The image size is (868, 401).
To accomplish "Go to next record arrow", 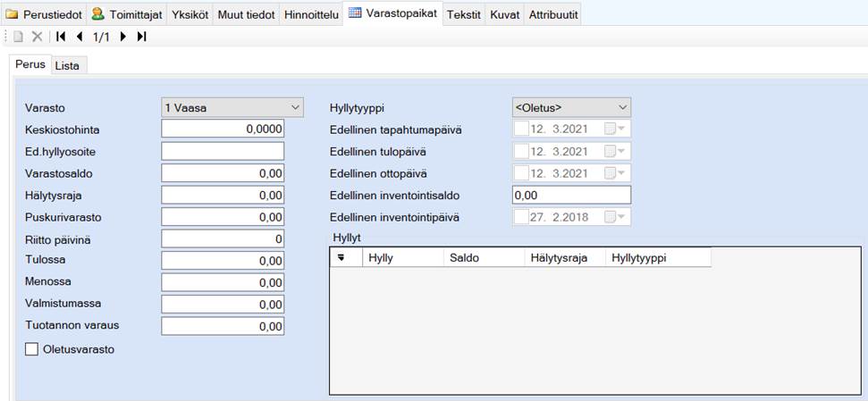I will [122, 37].
